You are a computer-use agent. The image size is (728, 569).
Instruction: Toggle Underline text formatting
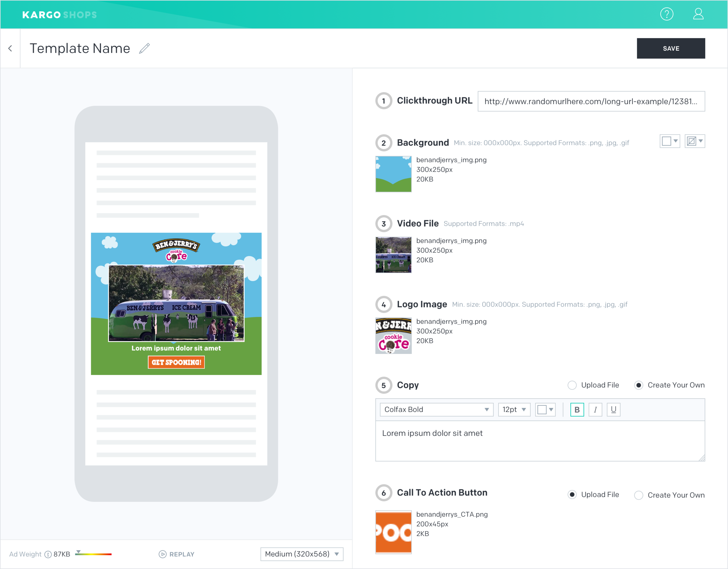tap(613, 410)
